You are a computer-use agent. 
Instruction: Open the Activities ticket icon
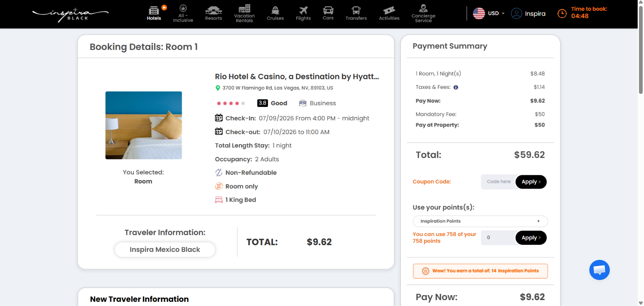[x=389, y=10]
